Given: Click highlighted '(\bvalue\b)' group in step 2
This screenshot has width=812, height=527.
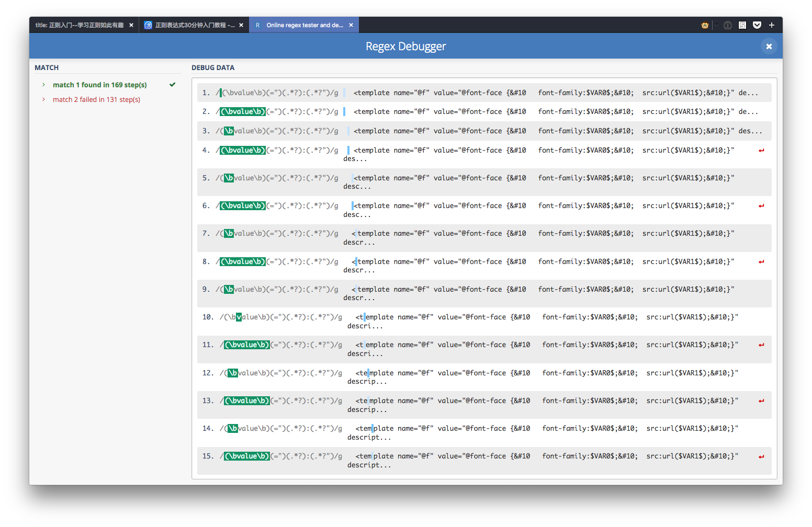Looking at the screenshot, I should (x=243, y=112).
